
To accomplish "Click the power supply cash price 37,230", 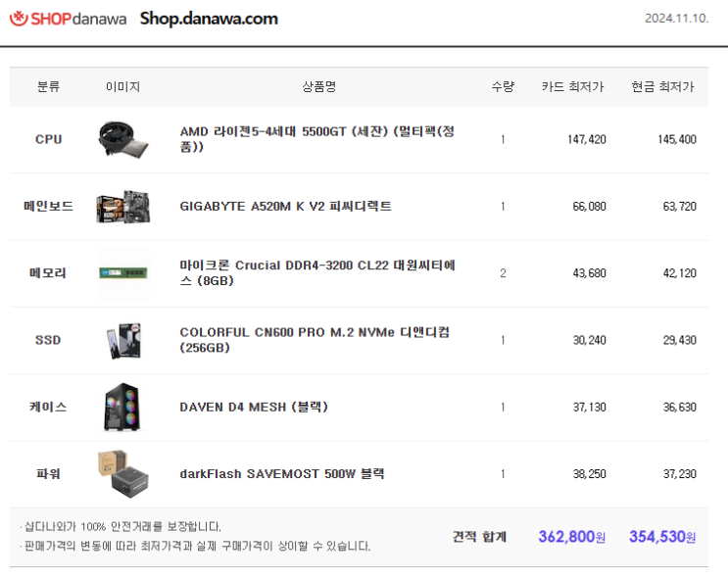I will click(680, 473).
